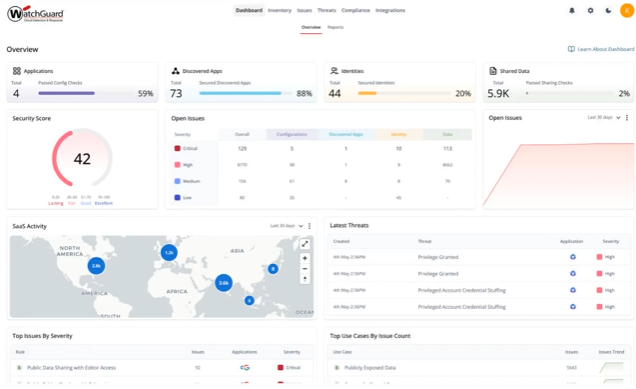The image size is (636, 389).
Task: Select the map cluster labeled 6
Action: 249,301
